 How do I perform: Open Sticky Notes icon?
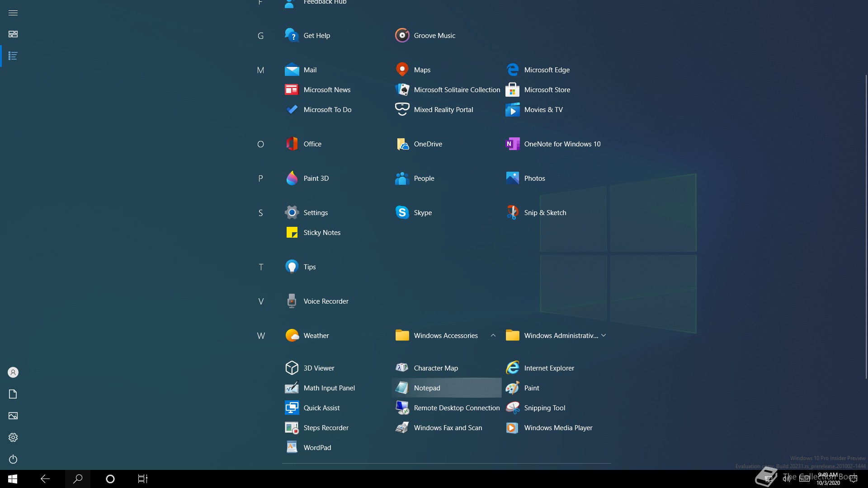(292, 232)
